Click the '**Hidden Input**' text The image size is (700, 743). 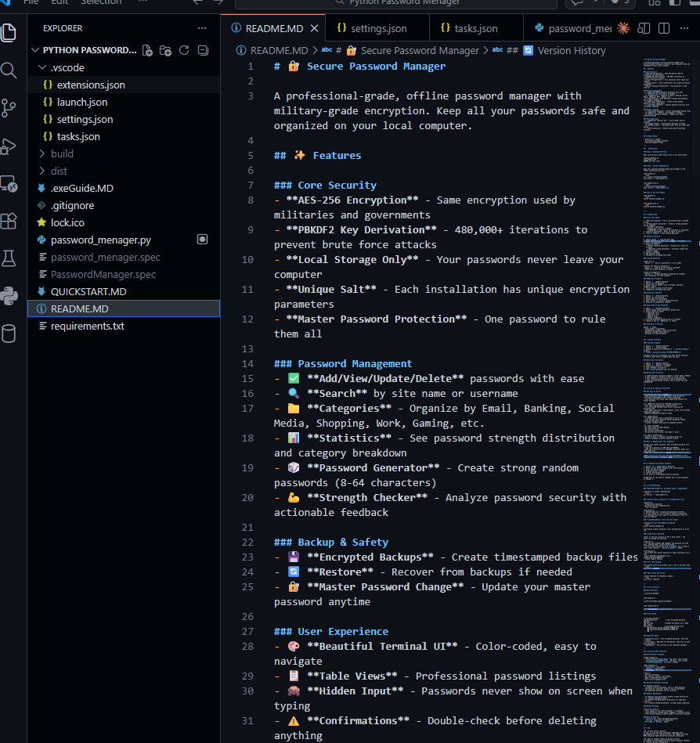tap(355, 691)
